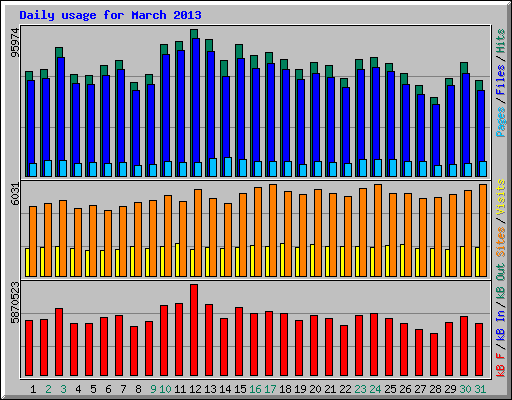
Task: Click green weekend day label 31
Action: pos(480,389)
